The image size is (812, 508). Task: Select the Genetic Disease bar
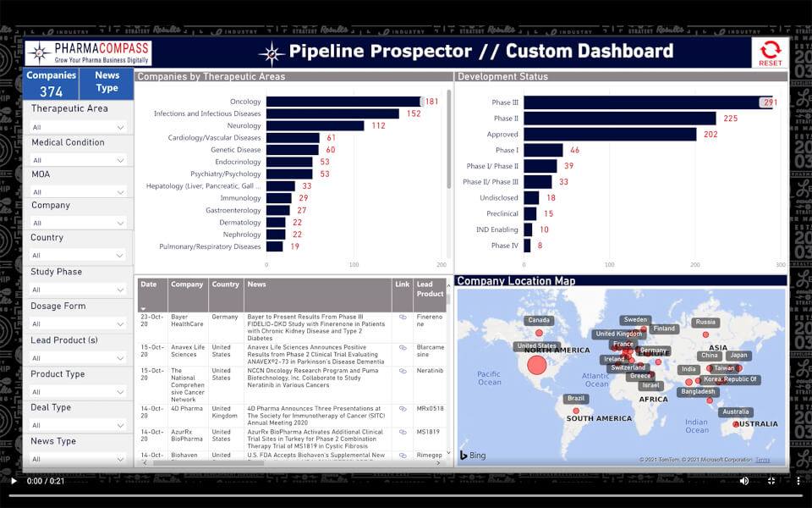[x=293, y=150]
